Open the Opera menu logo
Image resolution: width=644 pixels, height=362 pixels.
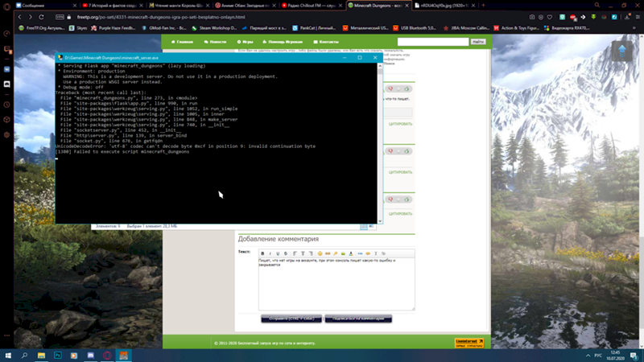pos(6,6)
